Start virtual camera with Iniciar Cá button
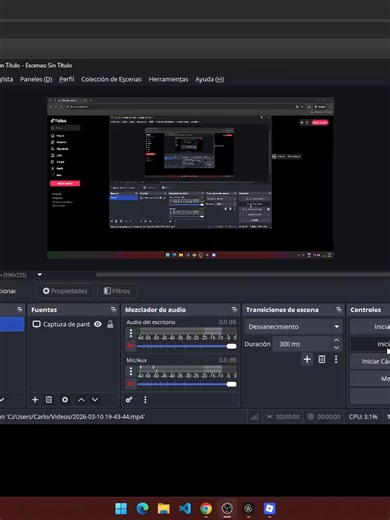The width and height of the screenshot is (390, 520). [x=370, y=361]
